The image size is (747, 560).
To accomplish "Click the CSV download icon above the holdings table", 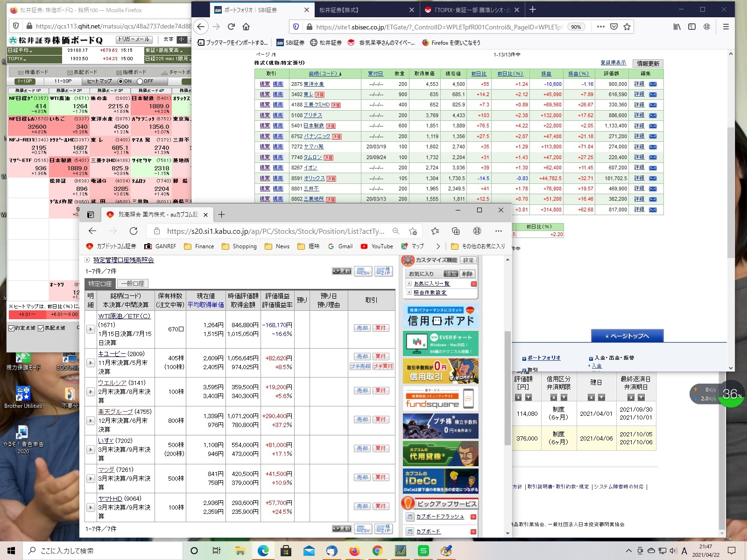I will [363, 271].
